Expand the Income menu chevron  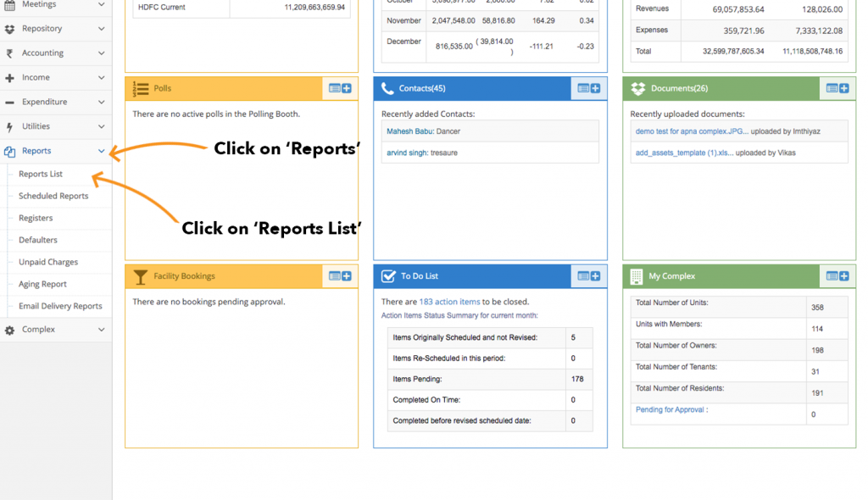pyautogui.click(x=102, y=78)
